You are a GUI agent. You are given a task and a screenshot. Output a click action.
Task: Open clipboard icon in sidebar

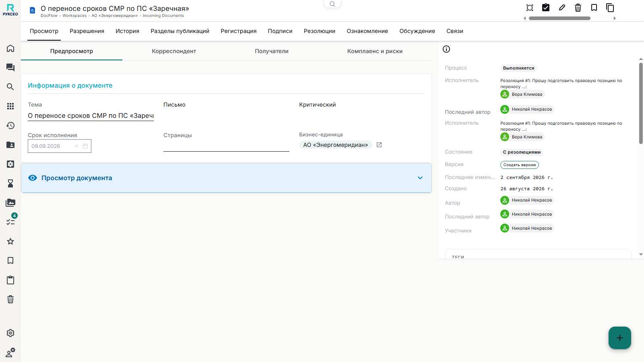tap(10, 280)
